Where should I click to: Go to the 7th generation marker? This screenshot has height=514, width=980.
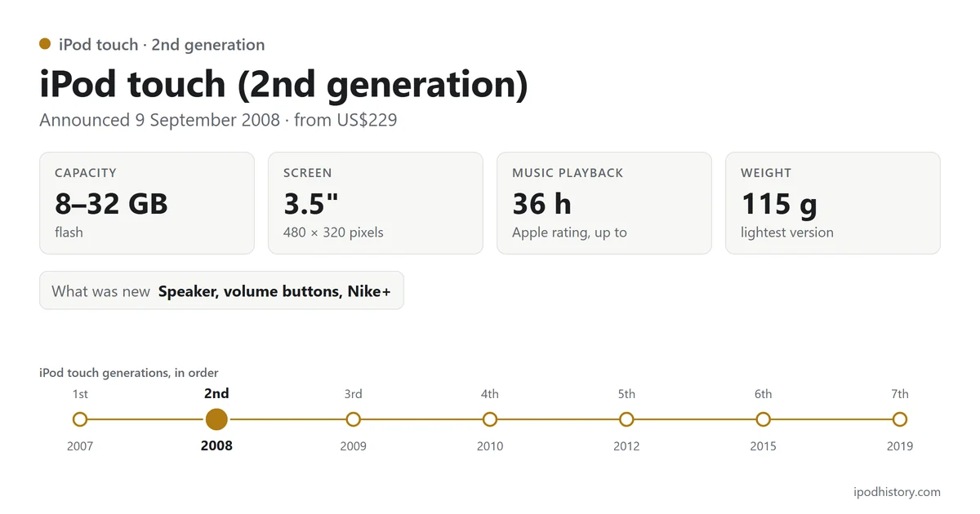[899, 419]
